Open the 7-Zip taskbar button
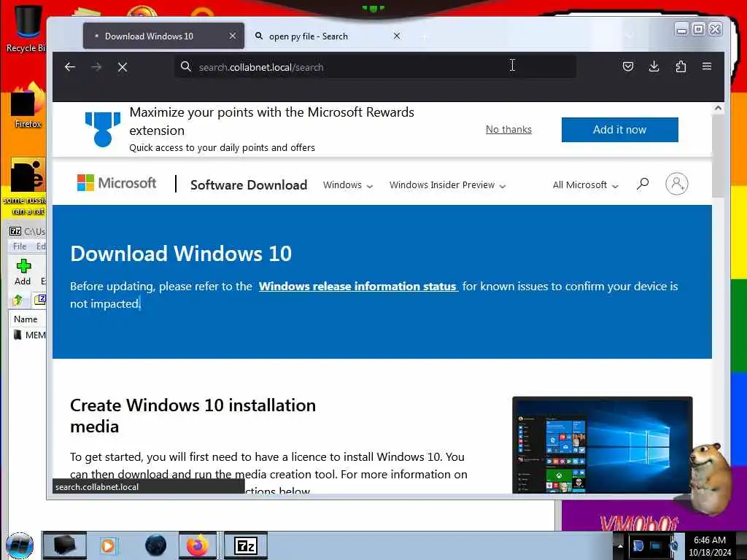The width and height of the screenshot is (747, 560). [246, 545]
